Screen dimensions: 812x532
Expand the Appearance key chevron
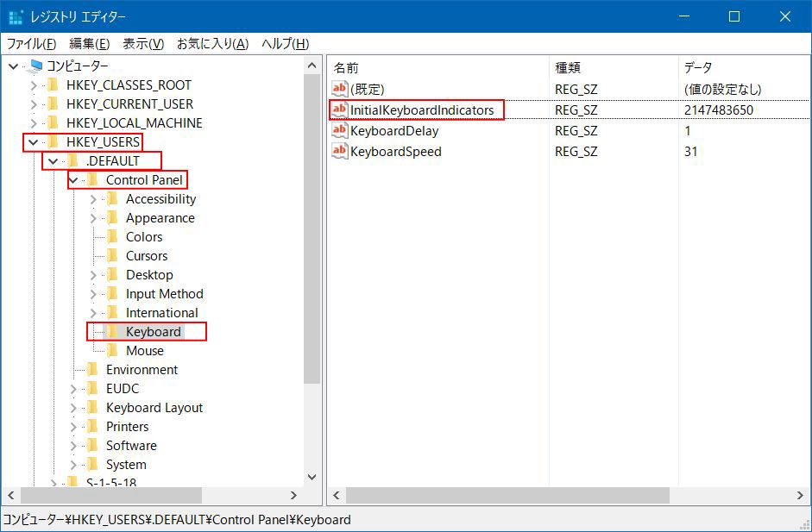pyautogui.click(x=93, y=218)
